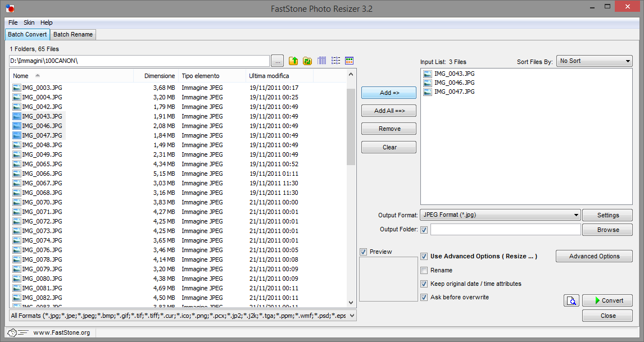
Task: Open the Advanced Options dialog
Action: click(594, 256)
